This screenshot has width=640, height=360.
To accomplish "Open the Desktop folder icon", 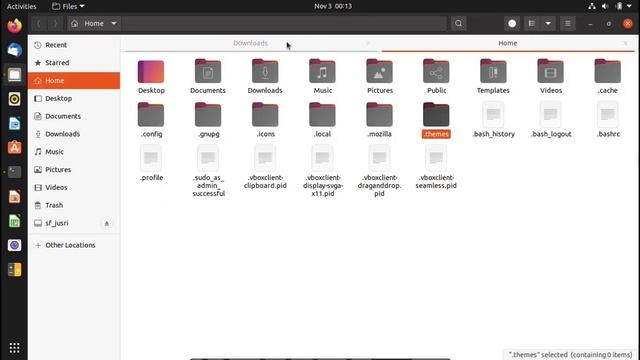I will pos(151,72).
